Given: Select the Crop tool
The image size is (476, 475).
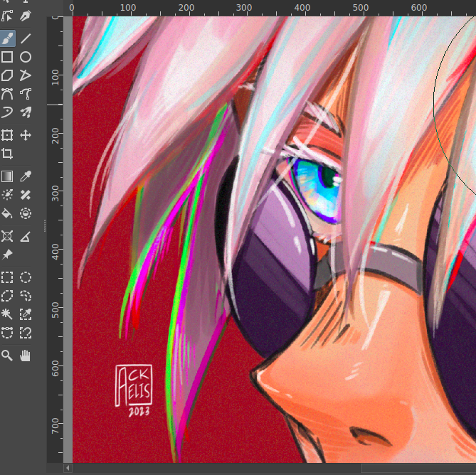Looking at the screenshot, I should [7, 154].
